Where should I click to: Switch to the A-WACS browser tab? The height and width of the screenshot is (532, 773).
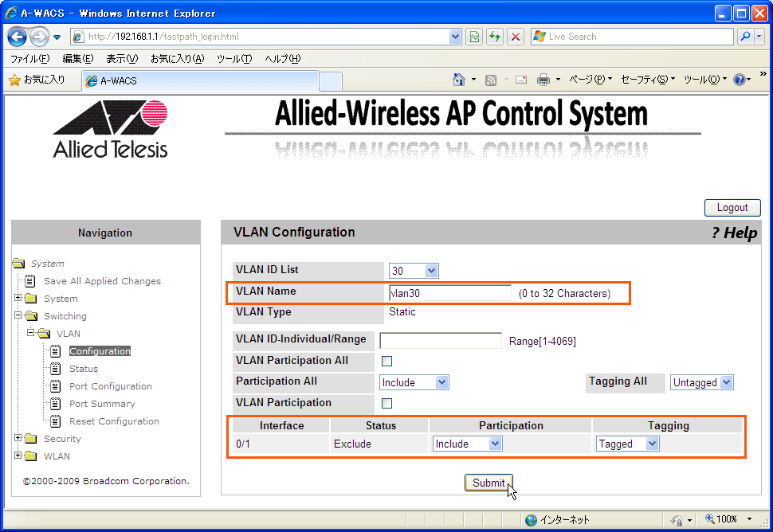199,80
